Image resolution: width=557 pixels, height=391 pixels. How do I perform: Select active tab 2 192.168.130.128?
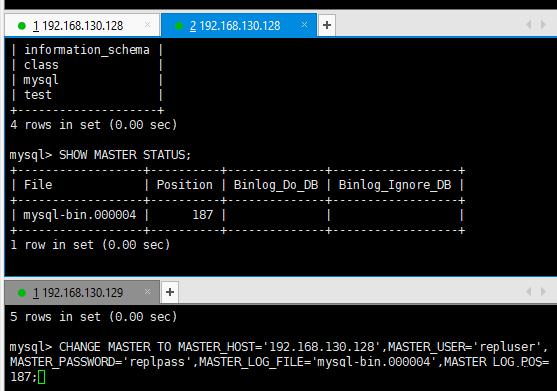(238, 25)
